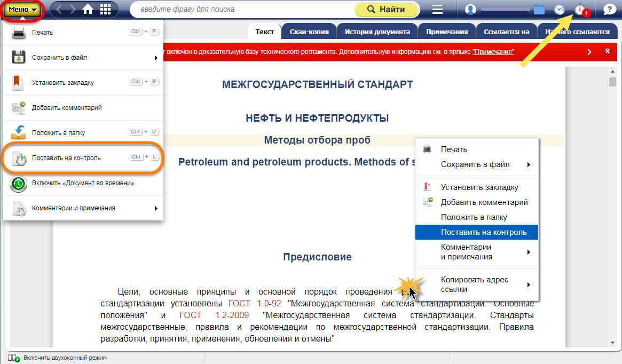The width and height of the screenshot is (622, 364).
Task: Expand the red notification banner arrow
Action: pos(589,52)
